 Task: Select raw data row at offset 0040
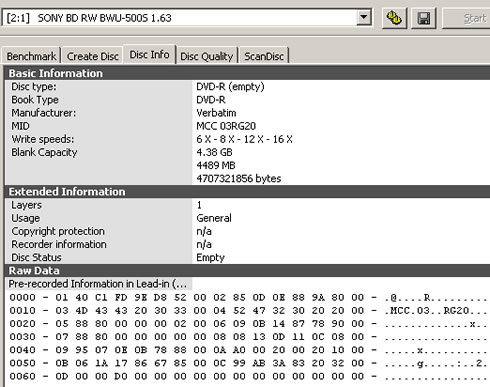click(247, 350)
